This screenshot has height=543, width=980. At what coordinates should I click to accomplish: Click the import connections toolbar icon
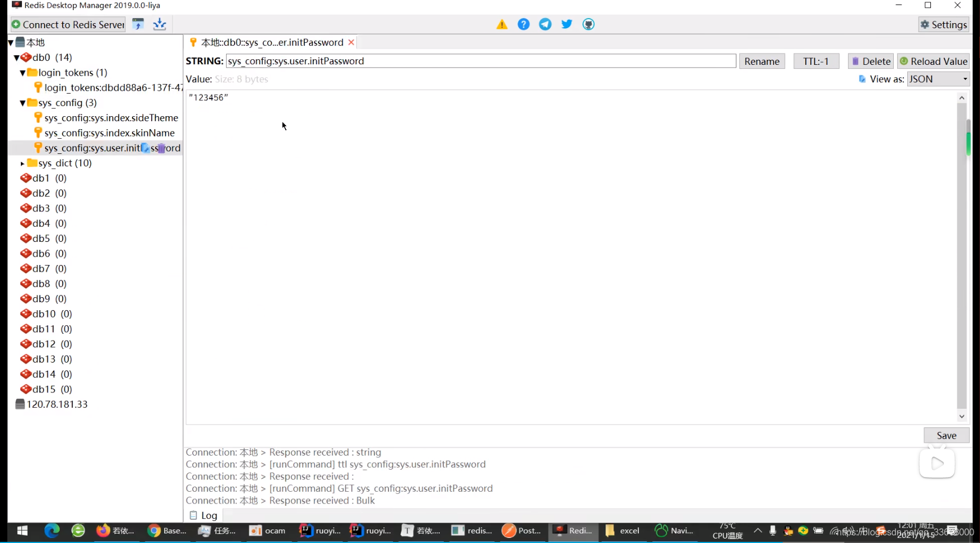(138, 24)
